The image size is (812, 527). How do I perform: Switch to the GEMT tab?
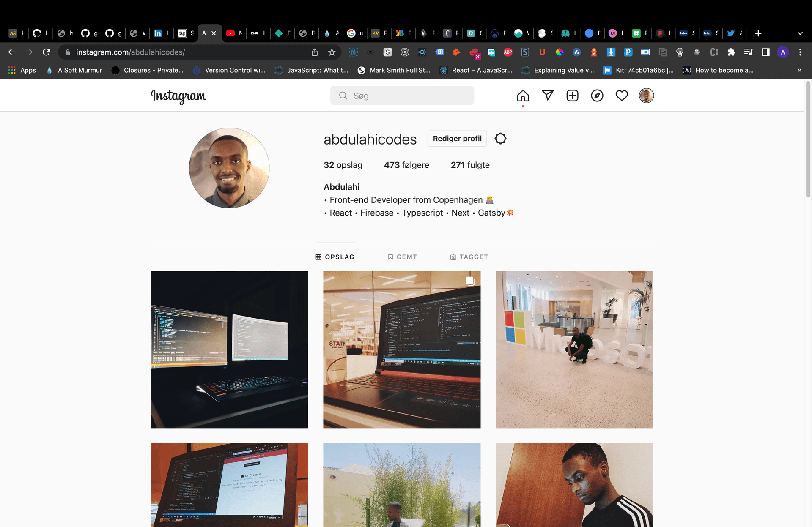pyautogui.click(x=402, y=257)
